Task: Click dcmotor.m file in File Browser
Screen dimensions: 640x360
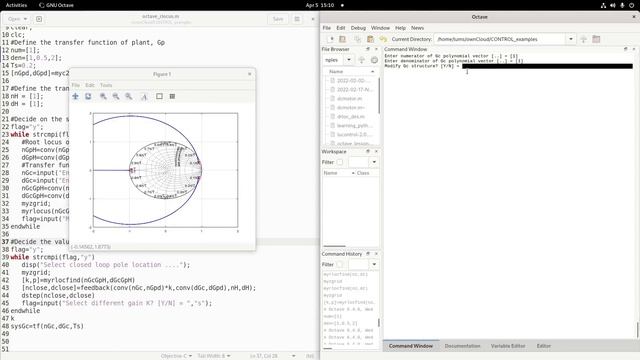Action: point(349,98)
